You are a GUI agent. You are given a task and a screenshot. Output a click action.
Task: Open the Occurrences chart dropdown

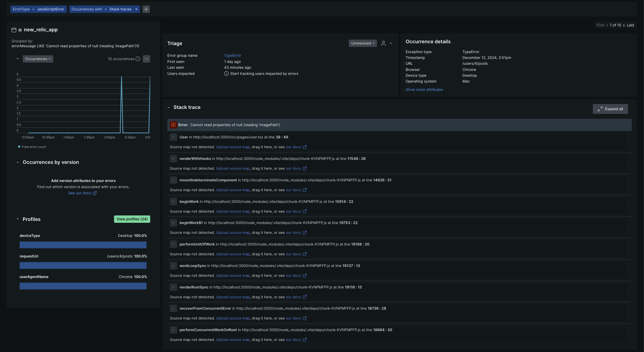click(38, 59)
